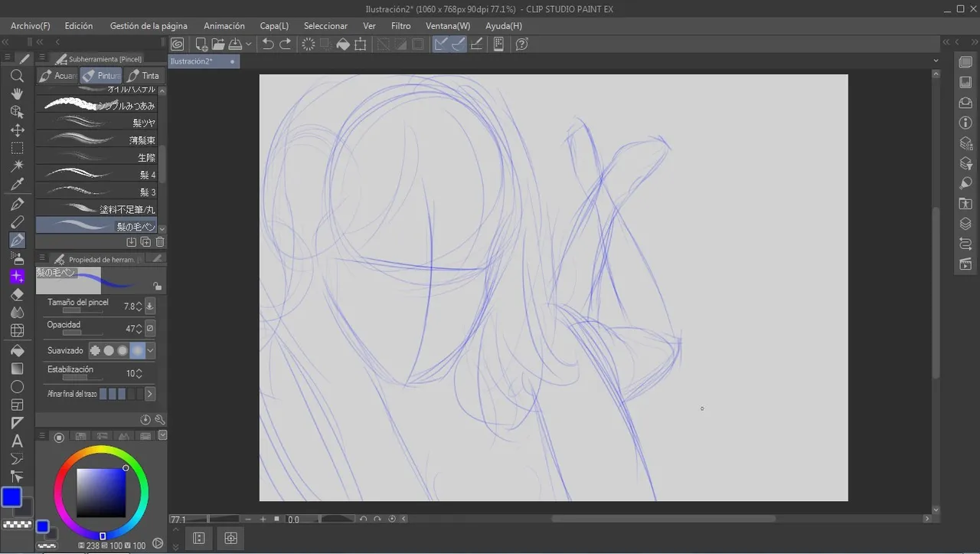This screenshot has height=554, width=980.
Task: Open sub tool detail wrench button
Action: click(x=159, y=420)
